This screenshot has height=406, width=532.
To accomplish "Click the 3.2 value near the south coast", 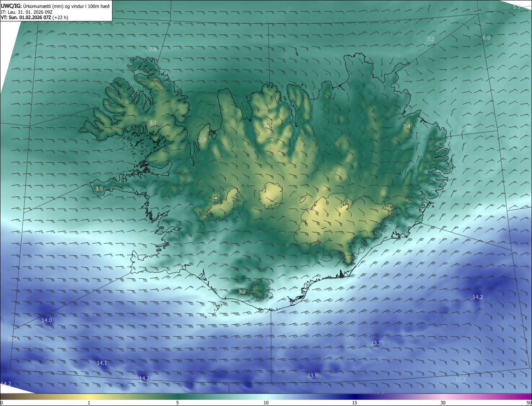I will coord(242,292).
